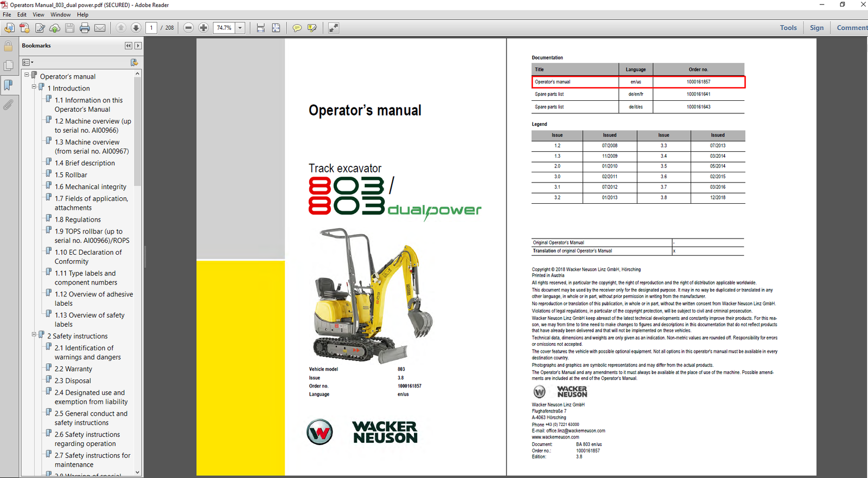Viewport: 868px width, 478px height.
Task: Open the View menu
Action: (x=39, y=15)
